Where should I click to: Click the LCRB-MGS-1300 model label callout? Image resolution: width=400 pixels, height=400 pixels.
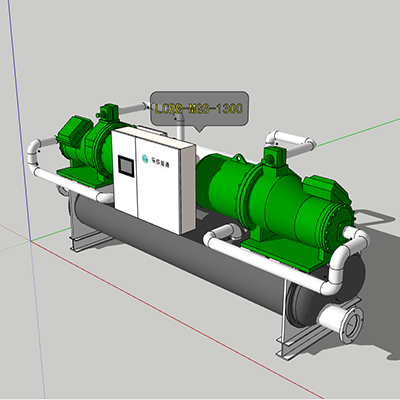pyautogui.click(x=199, y=109)
